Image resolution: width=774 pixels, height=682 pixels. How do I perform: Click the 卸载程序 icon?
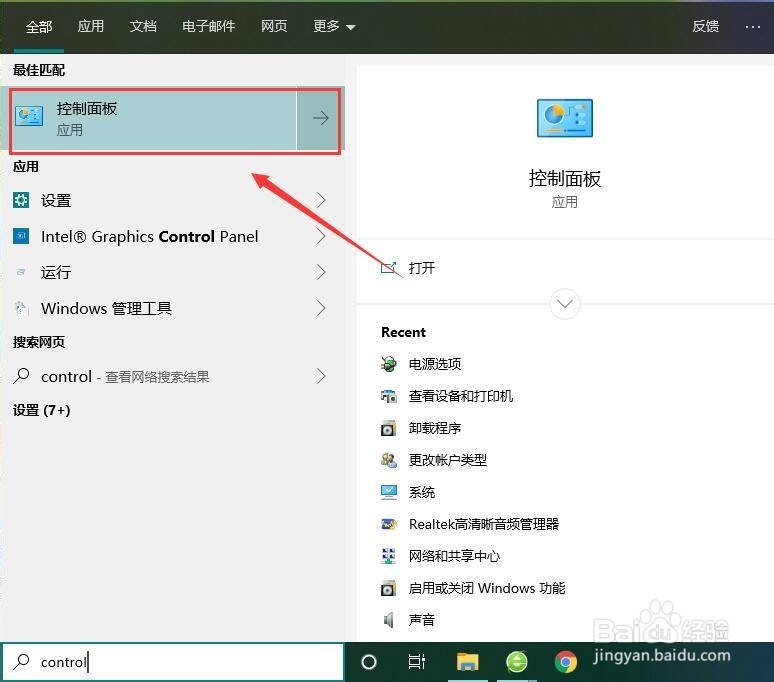[388, 428]
